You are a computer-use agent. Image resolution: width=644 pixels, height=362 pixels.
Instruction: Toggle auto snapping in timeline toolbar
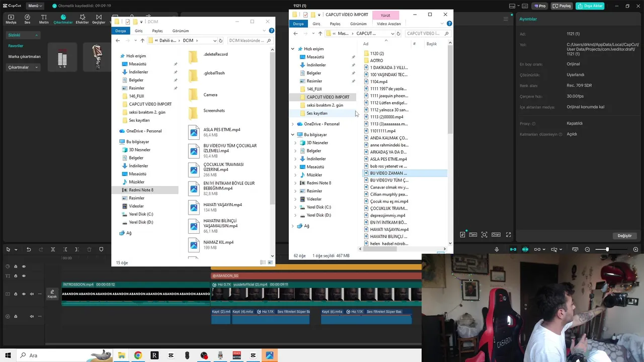coord(525,249)
